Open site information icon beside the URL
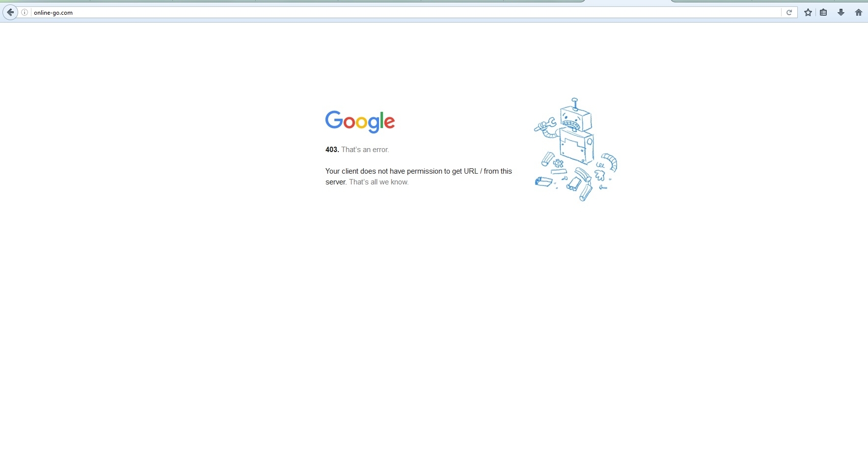868x467 pixels. (x=25, y=12)
